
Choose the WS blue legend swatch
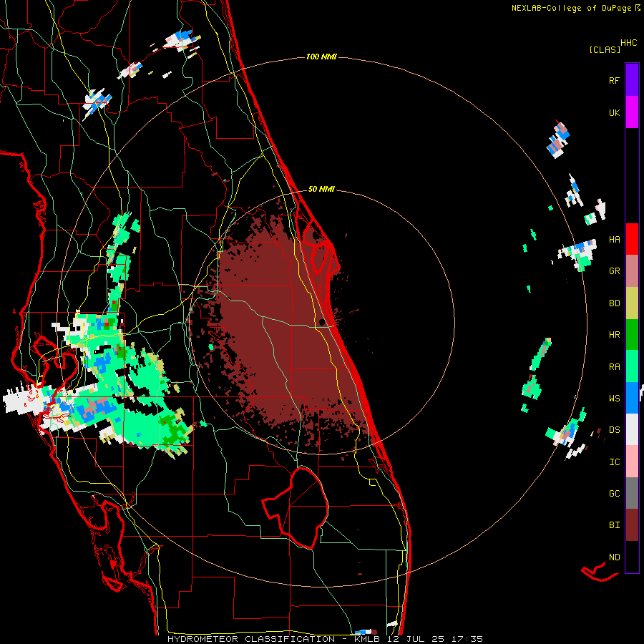point(632,398)
